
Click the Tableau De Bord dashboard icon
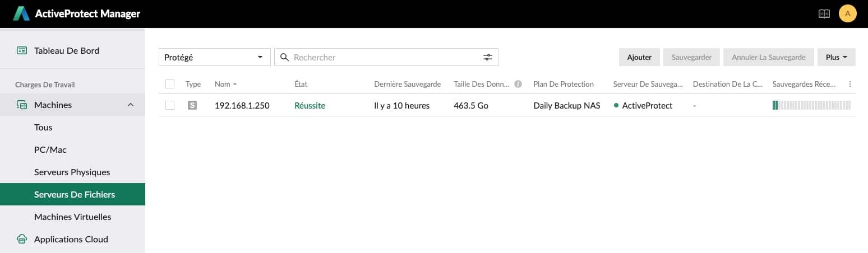click(22, 50)
